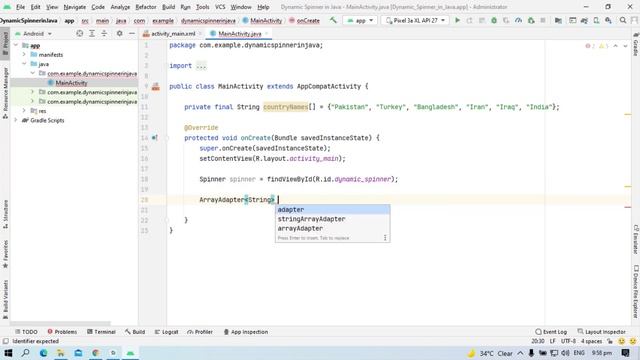Open Problems tool window
640x360 pixels.
pyautogui.click(x=62, y=332)
